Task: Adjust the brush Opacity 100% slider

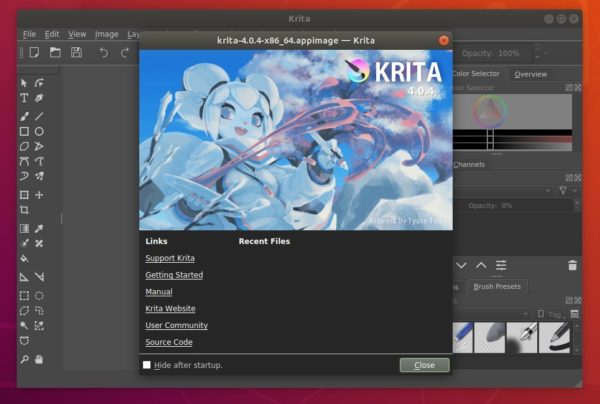Action: pos(494,53)
